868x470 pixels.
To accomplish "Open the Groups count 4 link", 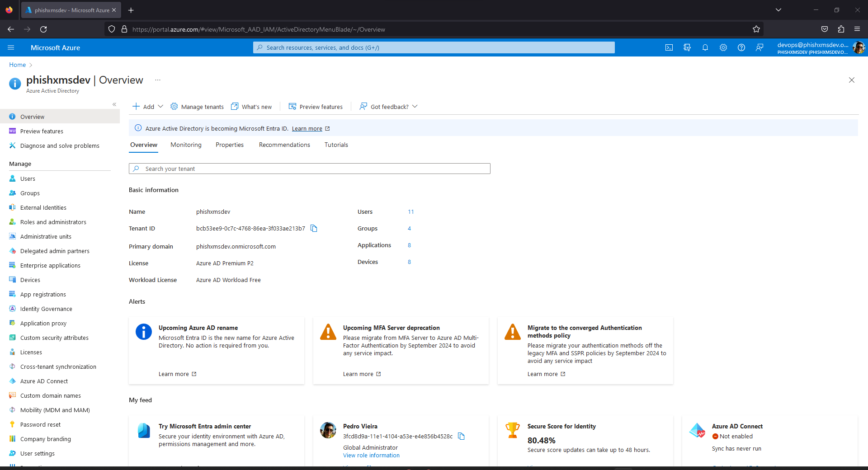I will point(409,228).
